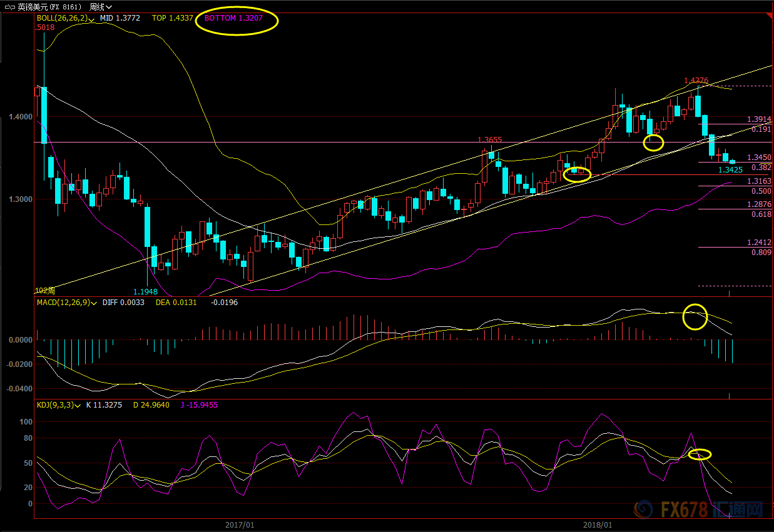774x532 pixels.
Task: Select the 1.4376 high price label
Action: click(x=696, y=81)
